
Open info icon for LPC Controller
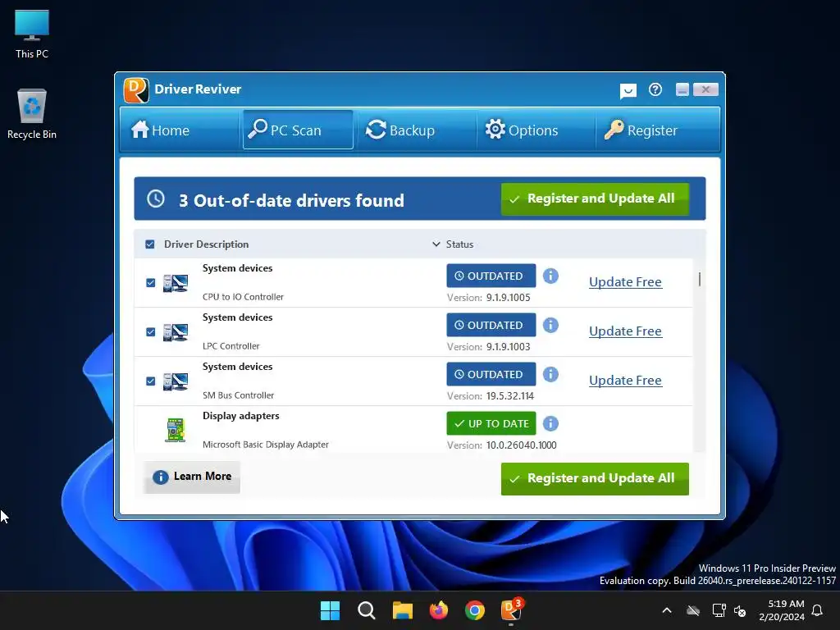click(550, 325)
